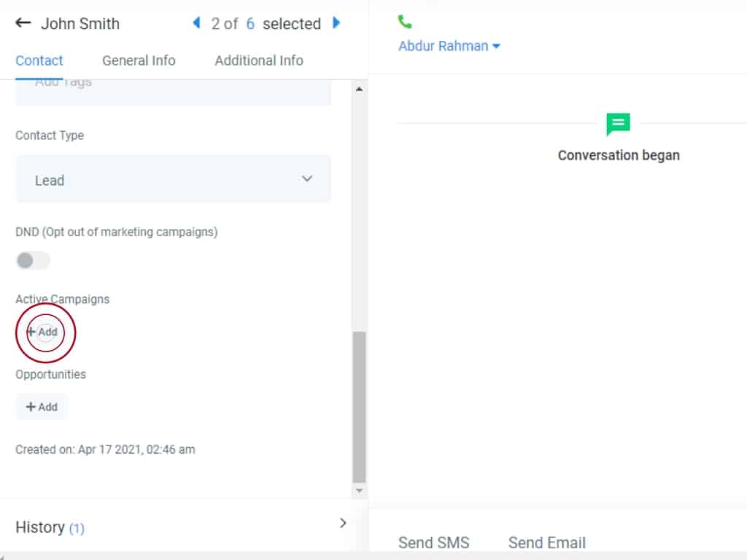Switch to the General Info tab

point(139,61)
